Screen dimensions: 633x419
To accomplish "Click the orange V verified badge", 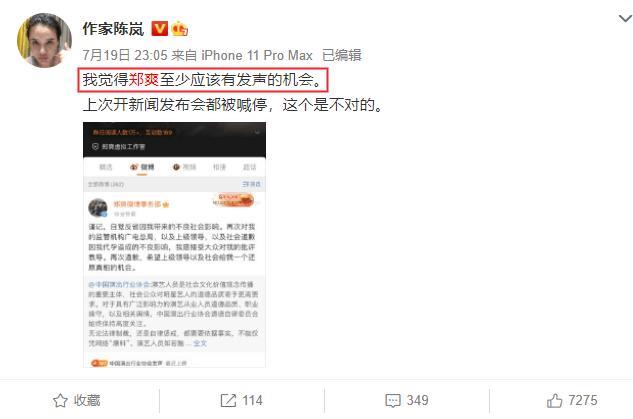I will pos(160,29).
